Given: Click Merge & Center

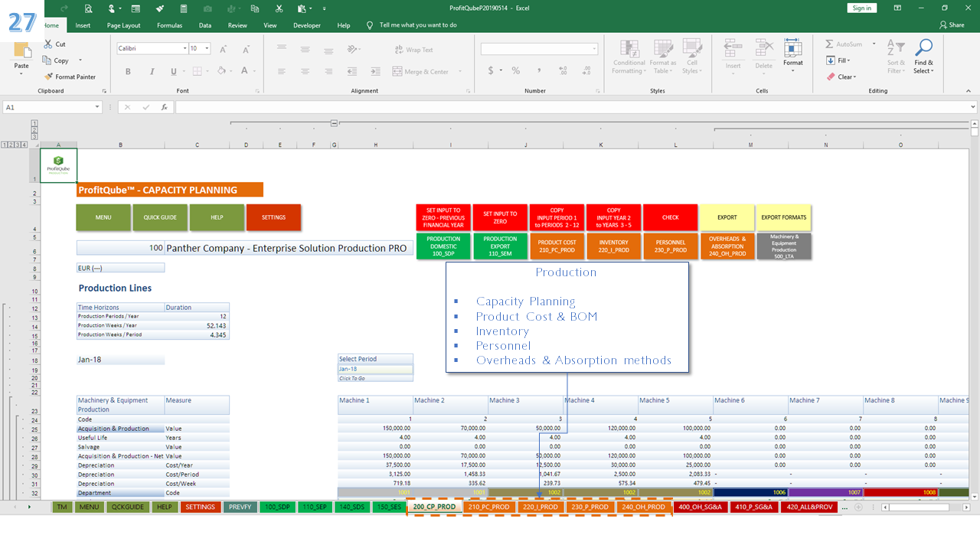Looking at the screenshot, I should pyautogui.click(x=420, y=72).
